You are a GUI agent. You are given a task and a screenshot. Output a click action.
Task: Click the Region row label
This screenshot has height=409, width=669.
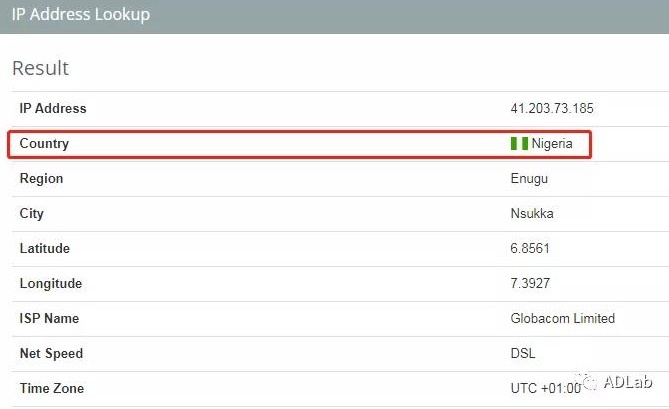click(41, 178)
